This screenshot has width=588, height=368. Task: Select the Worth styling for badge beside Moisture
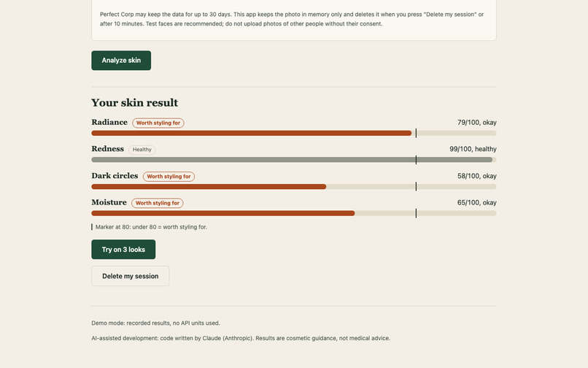point(158,203)
